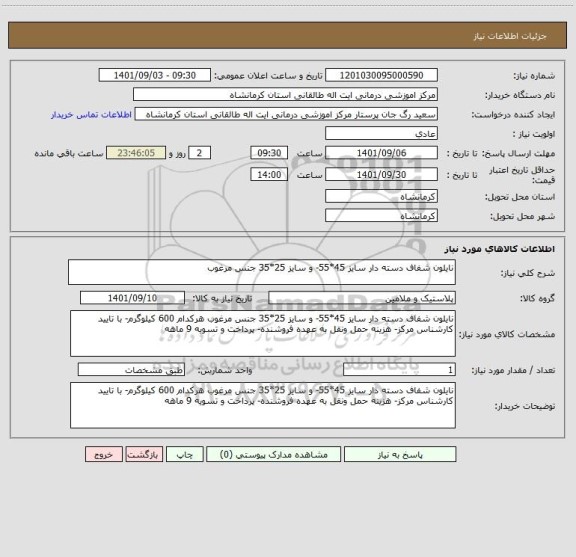Open اطلاعات تماس خریدار link

(x=91, y=115)
